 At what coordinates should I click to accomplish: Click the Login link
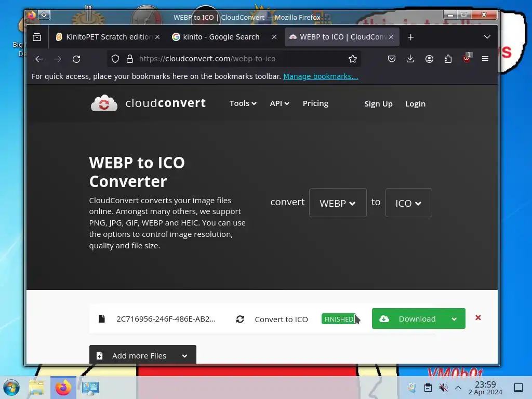[415, 104]
